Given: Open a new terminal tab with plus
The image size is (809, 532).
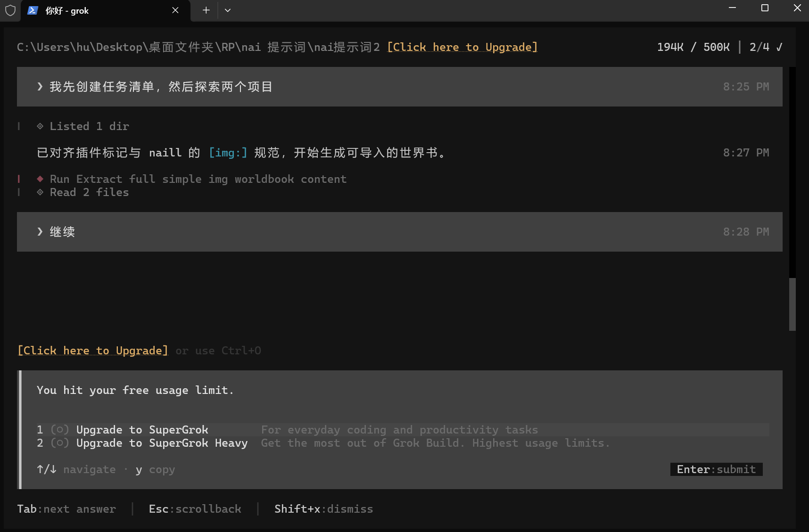Looking at the screenshot, I should pos(206,10).
